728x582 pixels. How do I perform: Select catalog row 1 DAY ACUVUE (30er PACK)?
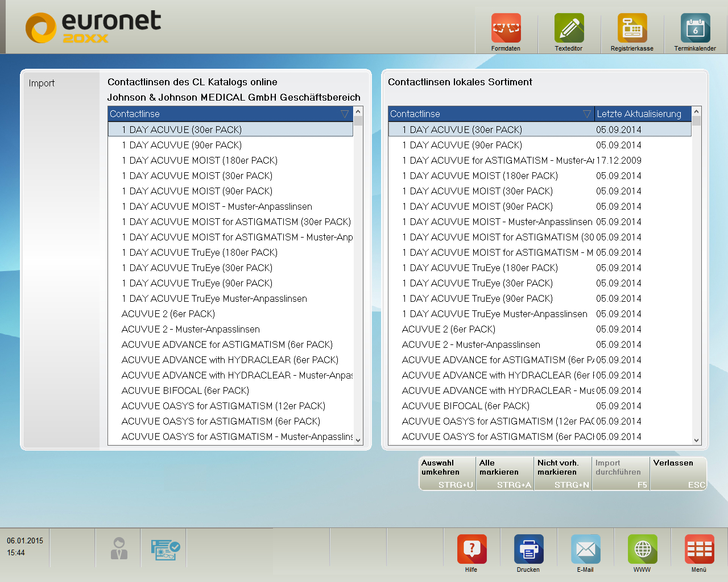(230, 130)
